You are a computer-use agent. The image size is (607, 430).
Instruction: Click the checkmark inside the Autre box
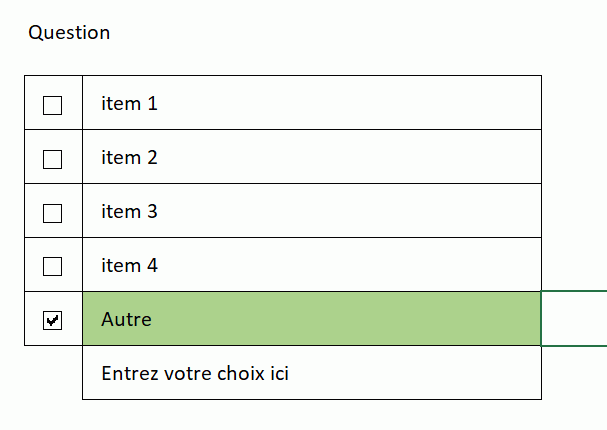coord(53,320)
